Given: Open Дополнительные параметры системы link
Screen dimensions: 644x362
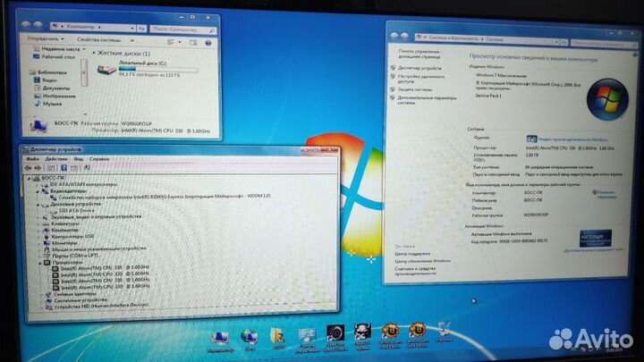Looking at the screenshot, I should click(427, 100).
